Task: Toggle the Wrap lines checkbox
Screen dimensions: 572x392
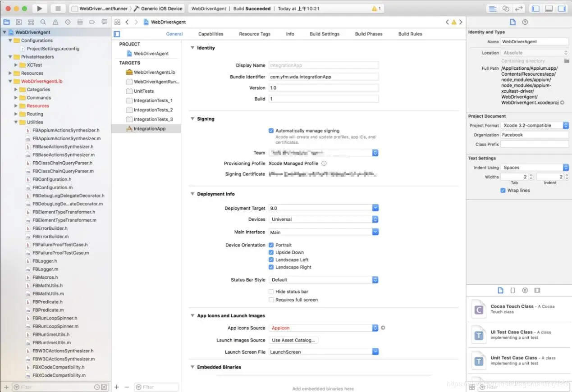Action: [503, 191]
